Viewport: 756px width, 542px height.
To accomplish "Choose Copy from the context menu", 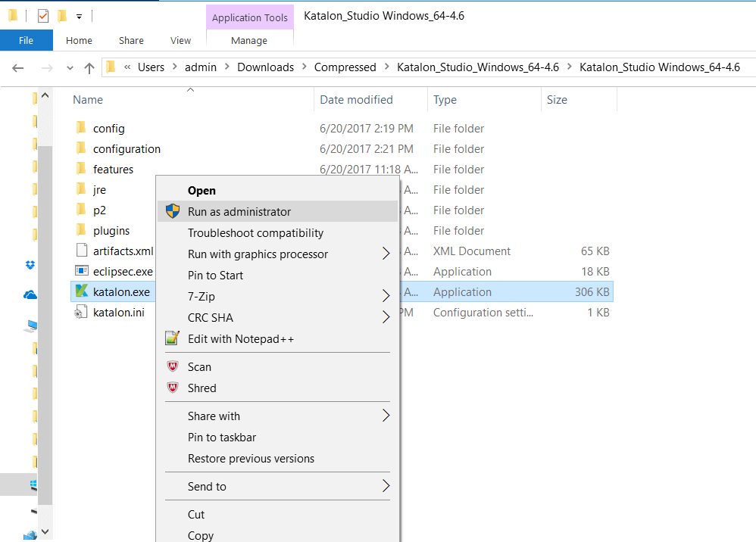I will (278, 534).
